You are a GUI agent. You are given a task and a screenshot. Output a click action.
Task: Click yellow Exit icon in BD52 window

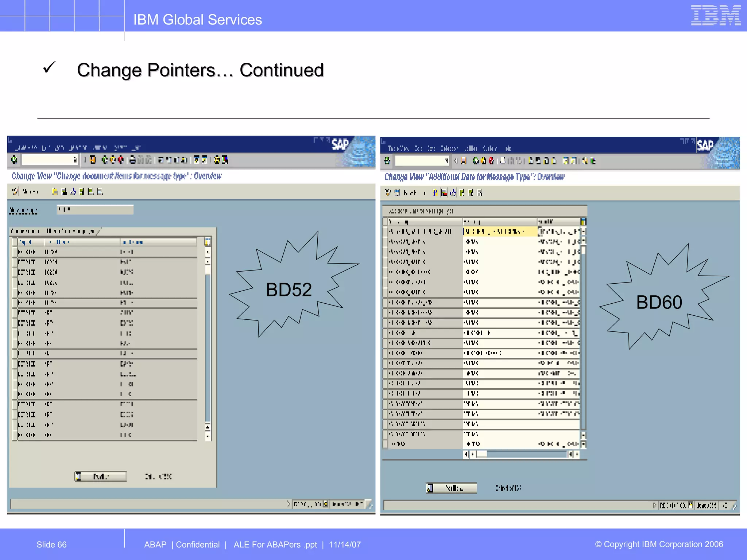point(113,160)
